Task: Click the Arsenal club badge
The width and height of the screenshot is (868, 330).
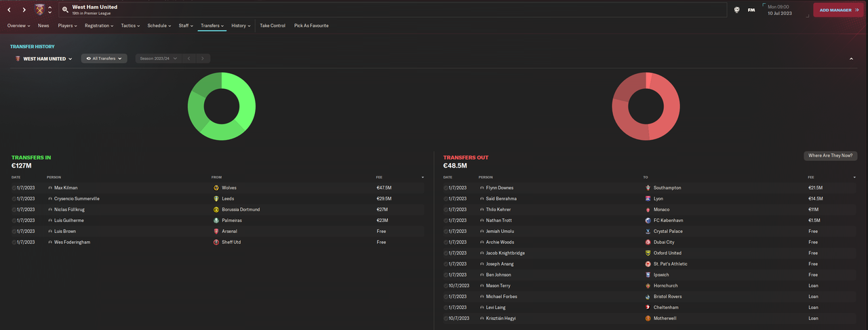Action: pos(216,231)
